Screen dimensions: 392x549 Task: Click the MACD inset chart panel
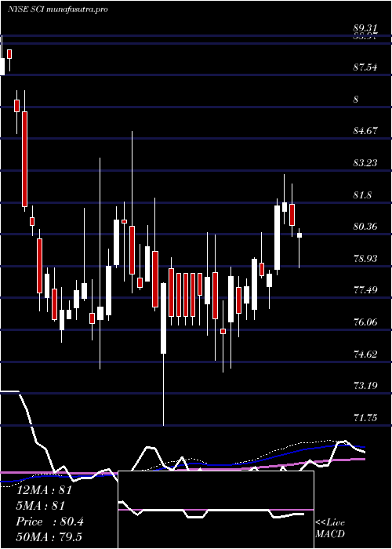pyautogui.click(x=216, y=510)
